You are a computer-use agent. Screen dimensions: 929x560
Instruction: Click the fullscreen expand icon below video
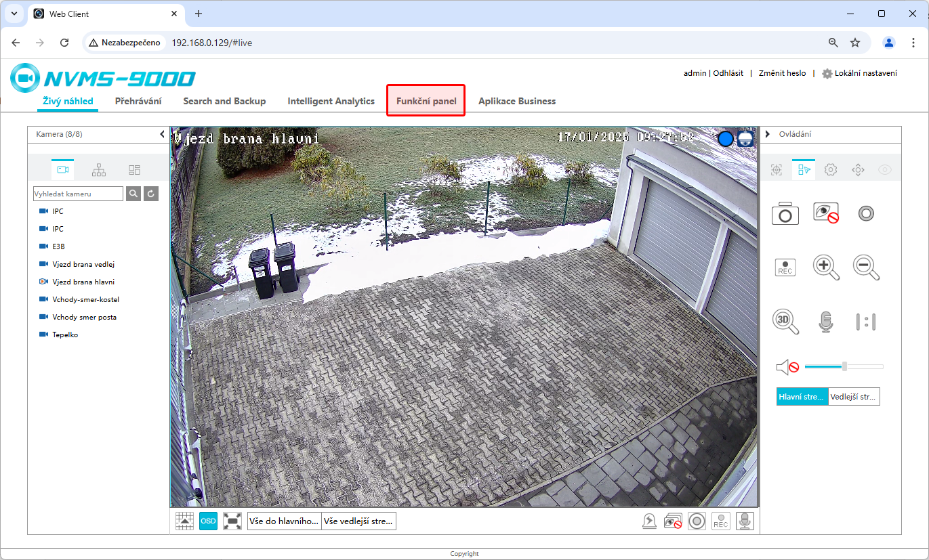click(232, 521)
